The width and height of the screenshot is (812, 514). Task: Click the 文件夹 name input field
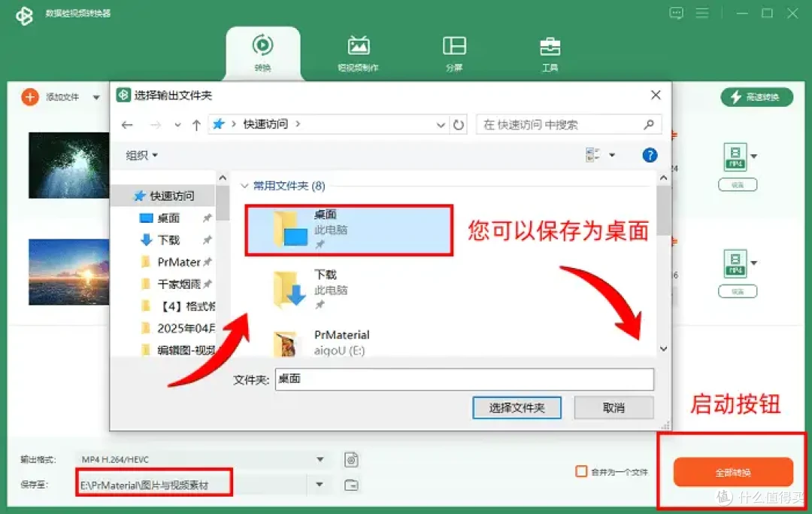[465, 379]
